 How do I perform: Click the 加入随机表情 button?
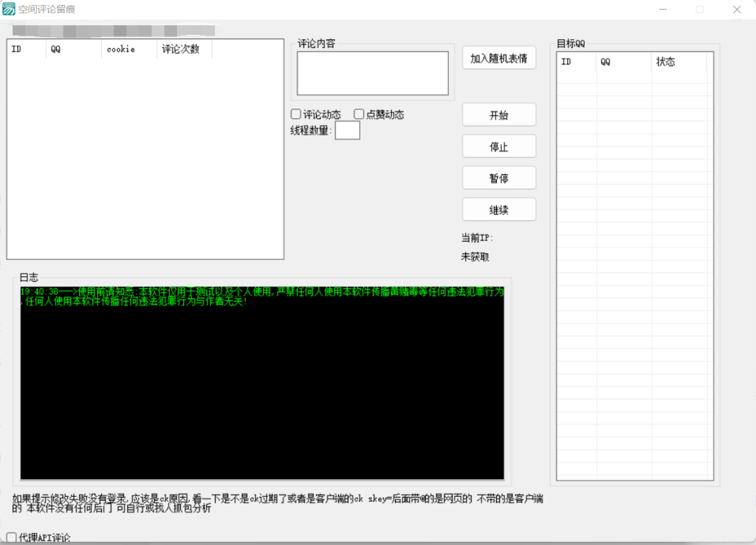point(498,58)
